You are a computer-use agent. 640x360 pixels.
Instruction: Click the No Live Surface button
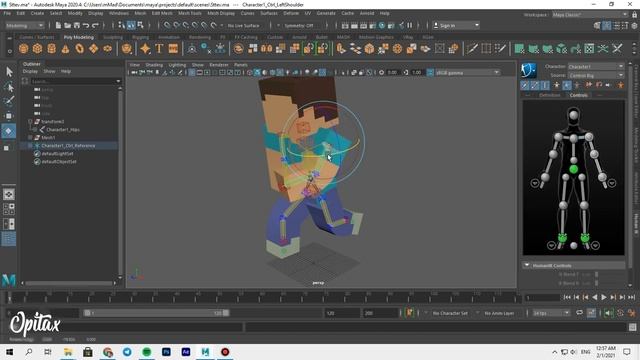[243, 25]
